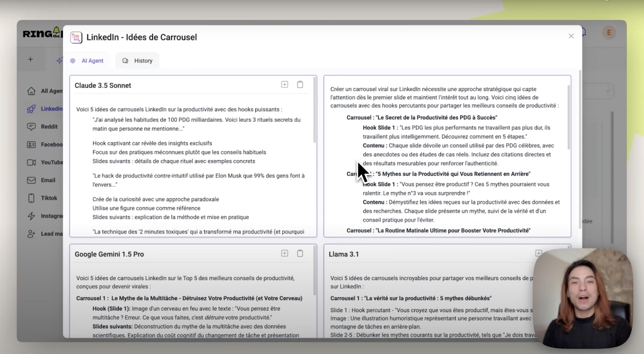This screenshot has height=354, width=644.
Task: Switch to the History tab
Action: 137,60
